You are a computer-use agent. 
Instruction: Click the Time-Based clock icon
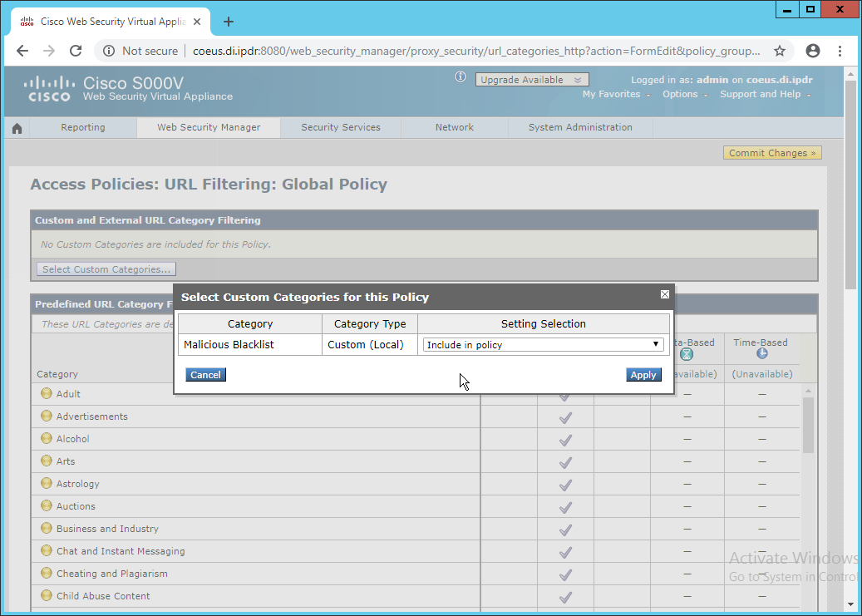pos(761,353)
